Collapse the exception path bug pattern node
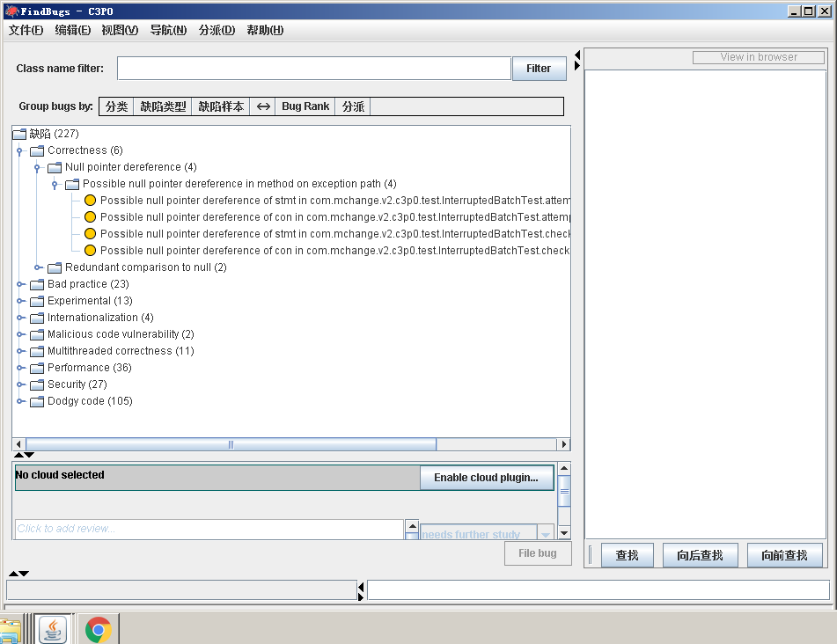 (x=55, y=185)
